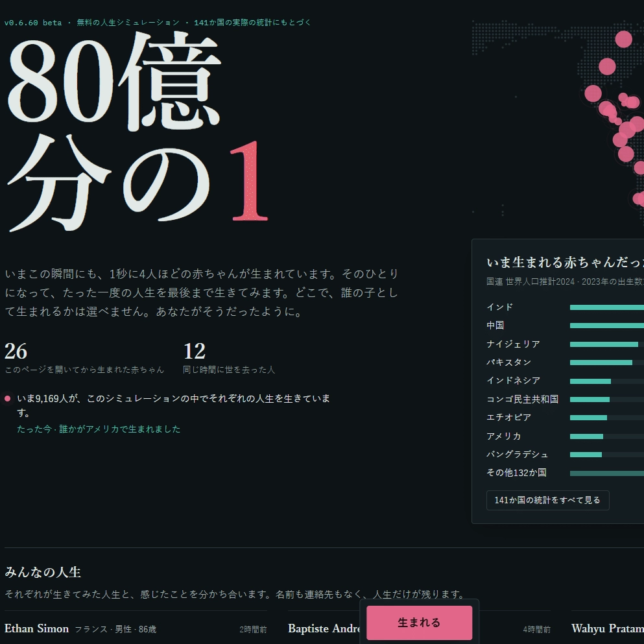Select the コンゴ民主共和国 row label
Screen dimensions: 644x644
(x=522, y=400)
